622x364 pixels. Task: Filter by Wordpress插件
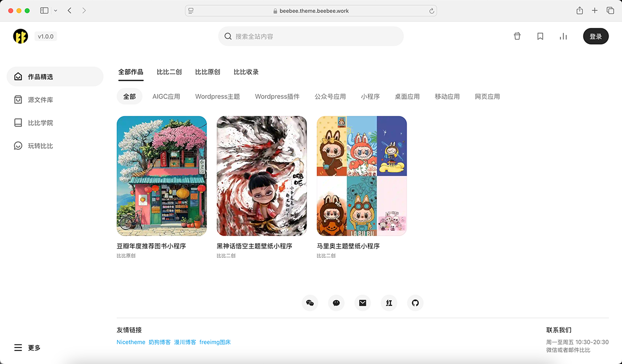(x=277, y=96)
